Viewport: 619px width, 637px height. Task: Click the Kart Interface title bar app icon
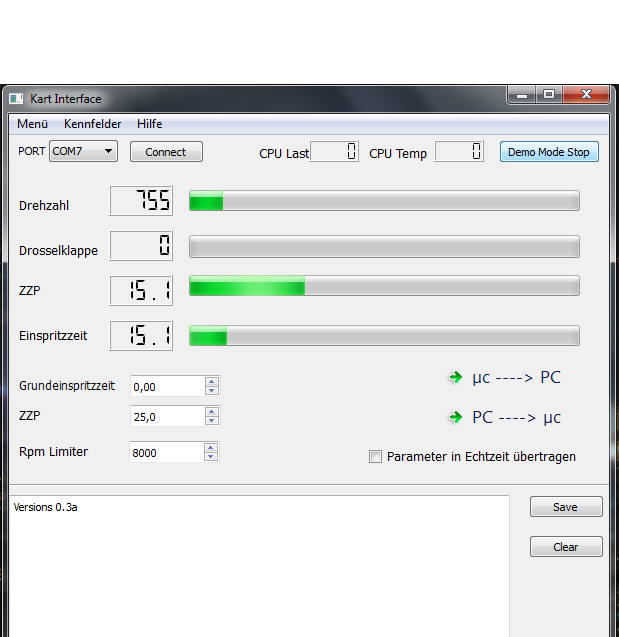click(x=16, y=99)
